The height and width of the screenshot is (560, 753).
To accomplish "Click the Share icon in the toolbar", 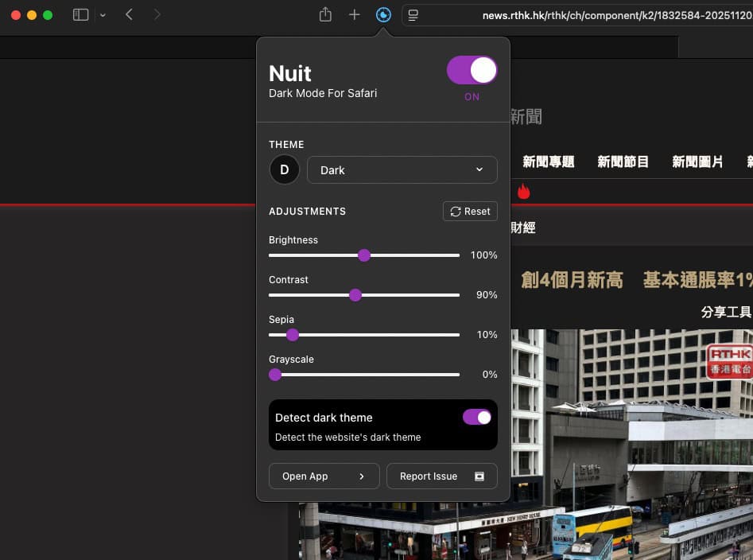I will [x=325, y=14].
